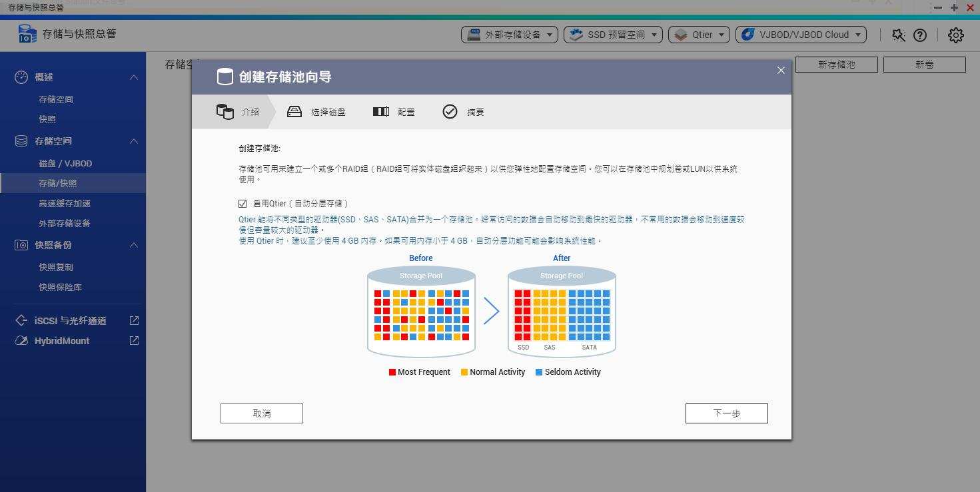Screen dimensions: 980x492
Task: Collapse the 存储空间 sidebar section
Action: (x=134, y=140)
